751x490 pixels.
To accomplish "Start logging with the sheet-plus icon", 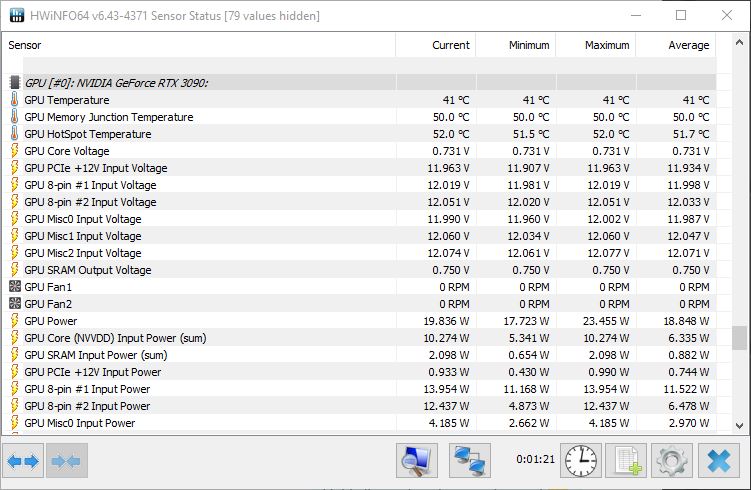I will [x=626, y=461].
